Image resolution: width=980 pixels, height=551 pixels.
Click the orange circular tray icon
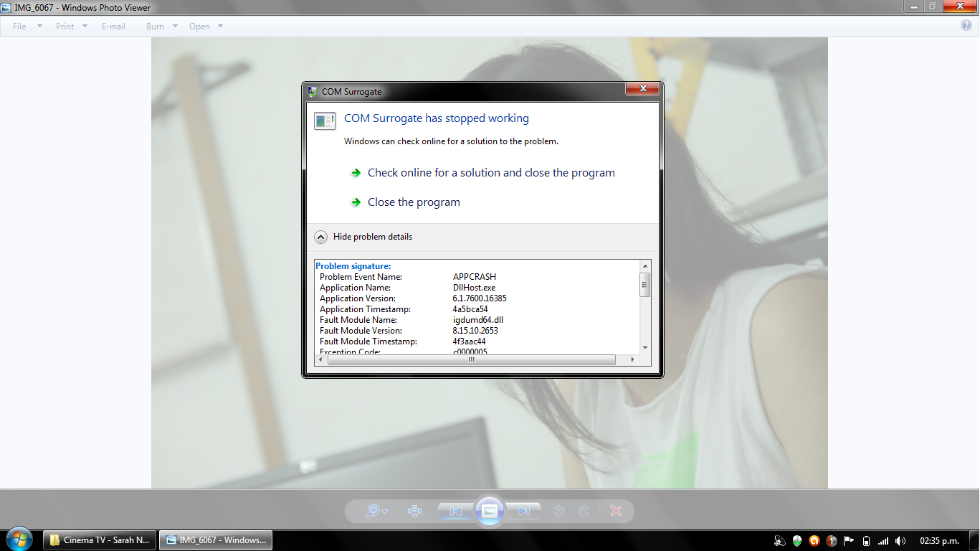click(814, 541)
